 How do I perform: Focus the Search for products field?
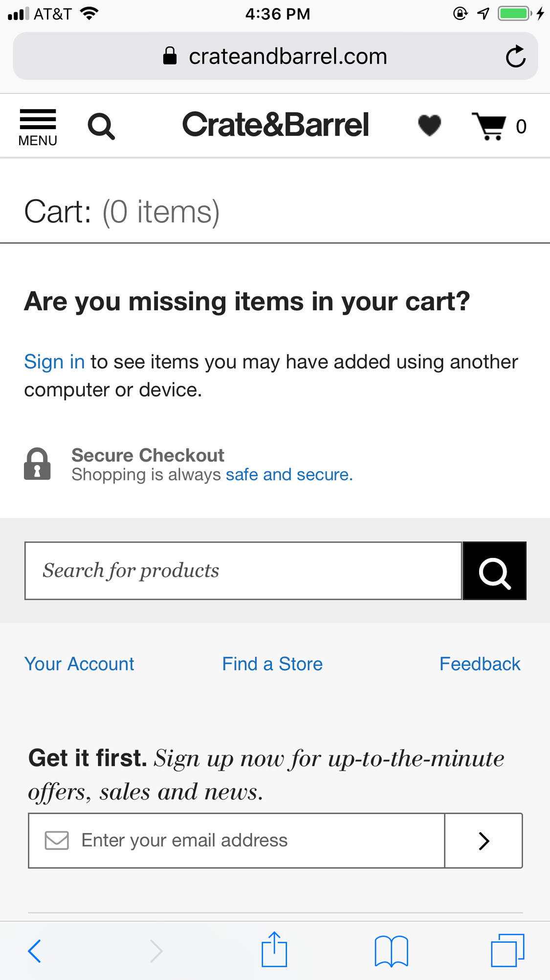(243, 571)
